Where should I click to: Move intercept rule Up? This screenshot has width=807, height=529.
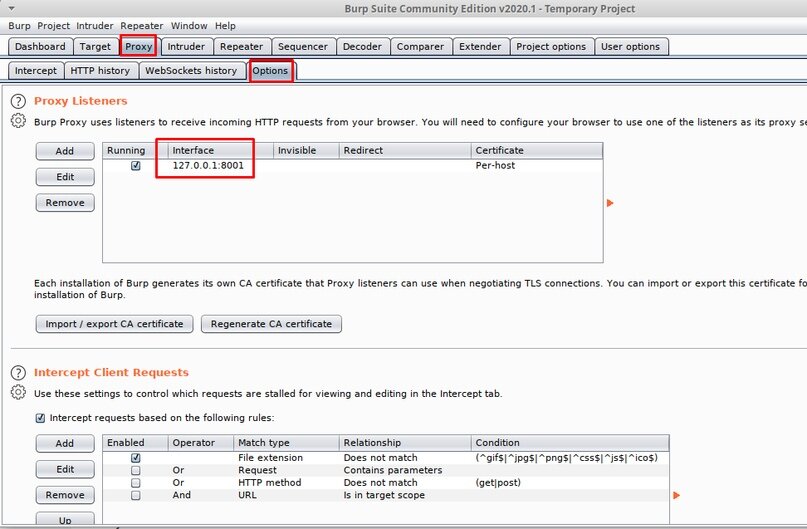65,520
